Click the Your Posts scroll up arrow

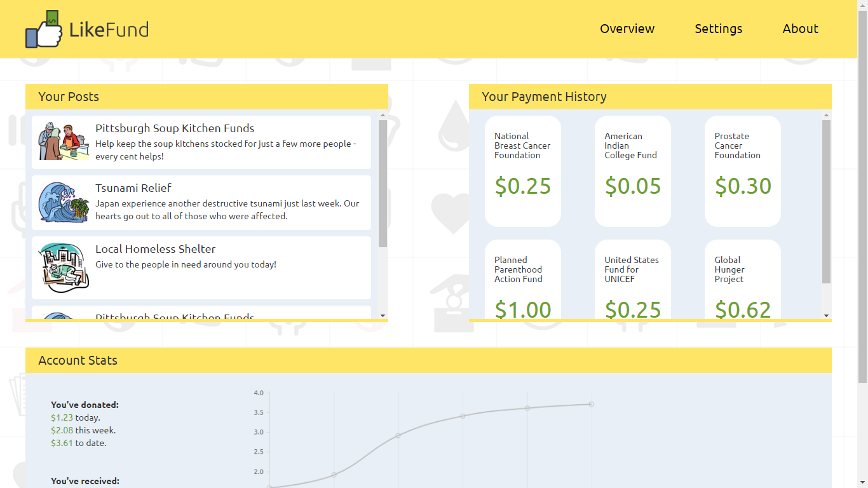(x=383, y=115)
